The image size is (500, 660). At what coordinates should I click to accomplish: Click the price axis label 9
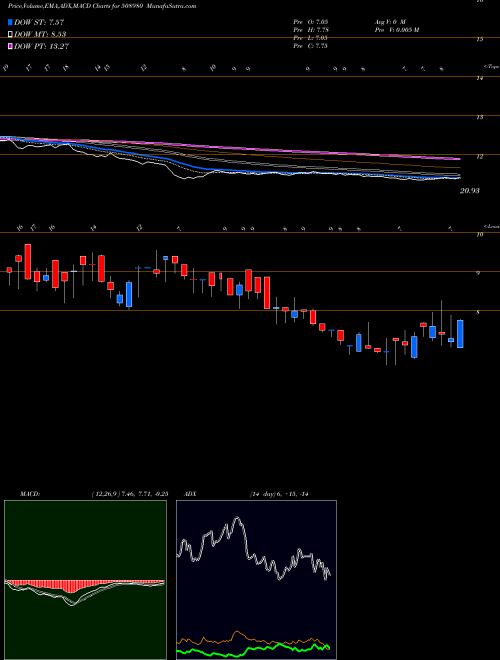tap(479, 274)
